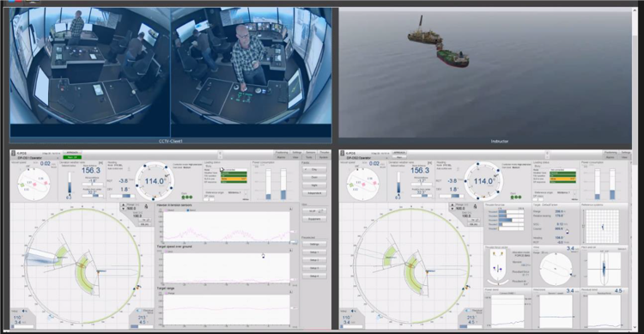644x334 pixels.
Task: Toggle the Target speed over ground legend checkbox
Action: click(x=167, y=252)
